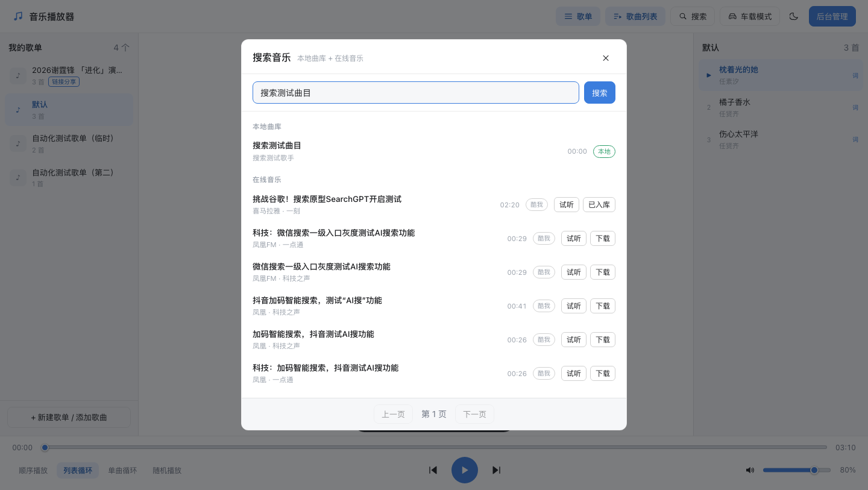Download 加码智能搜索，抖音测试AI搜功能 科技之声 track
Screen dimensions: 868x490
(x=603, y=340)
